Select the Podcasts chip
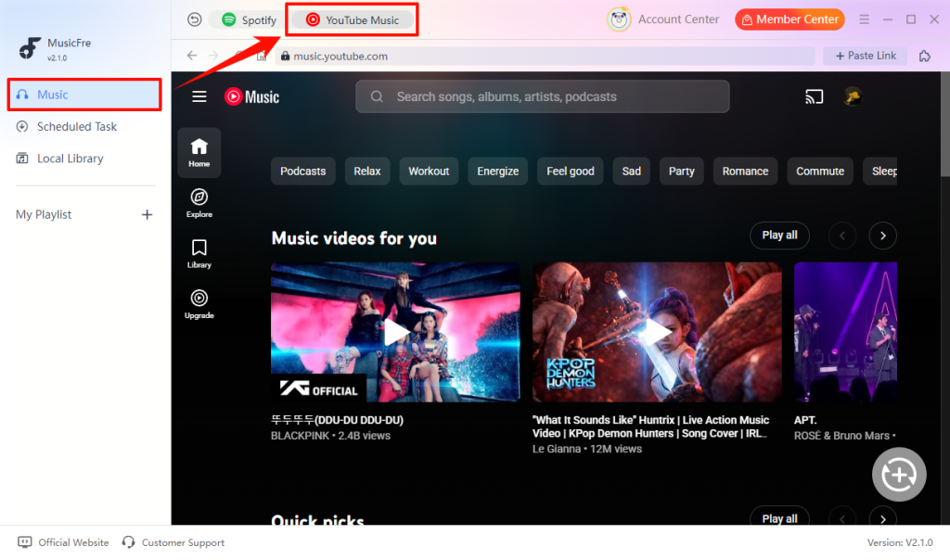 coord(303,172)
